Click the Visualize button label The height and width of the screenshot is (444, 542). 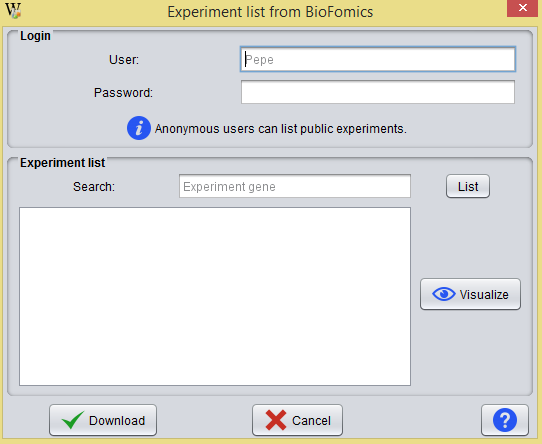(x=484, y=295)
